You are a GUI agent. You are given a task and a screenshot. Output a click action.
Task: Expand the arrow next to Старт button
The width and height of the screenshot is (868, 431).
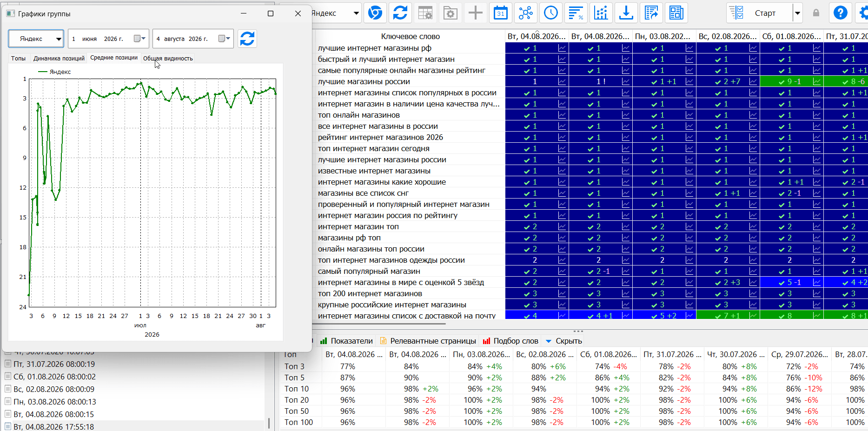click(x=797, y=13)
